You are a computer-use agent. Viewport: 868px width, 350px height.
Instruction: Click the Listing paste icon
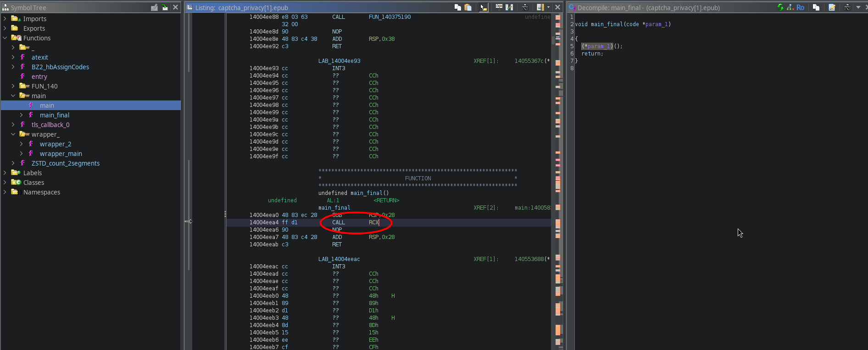(468, 7)
